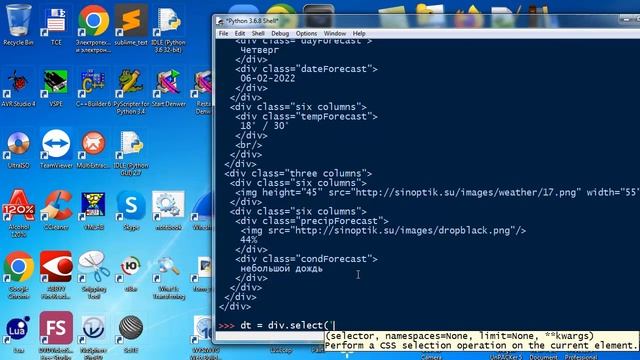The height and width of the screenshot is (360, 640).
Task: Open the File menu in Python Shell
Action: click(x=223, y=33)
